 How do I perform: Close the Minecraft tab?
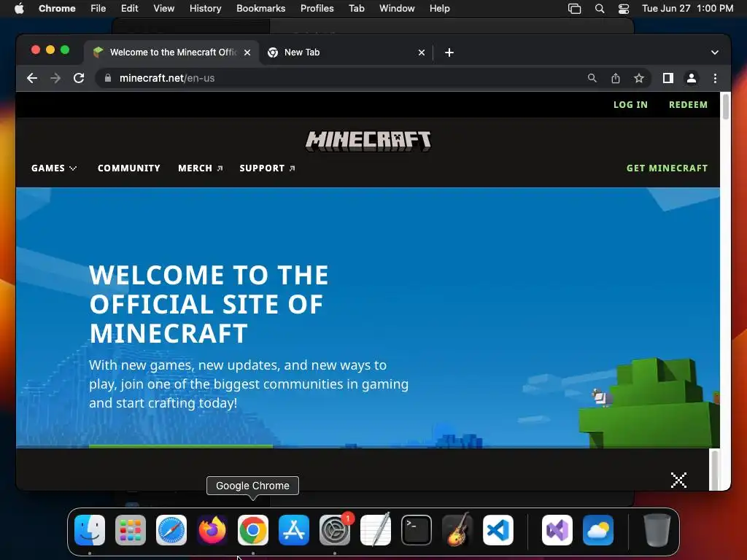click(247, 52)
